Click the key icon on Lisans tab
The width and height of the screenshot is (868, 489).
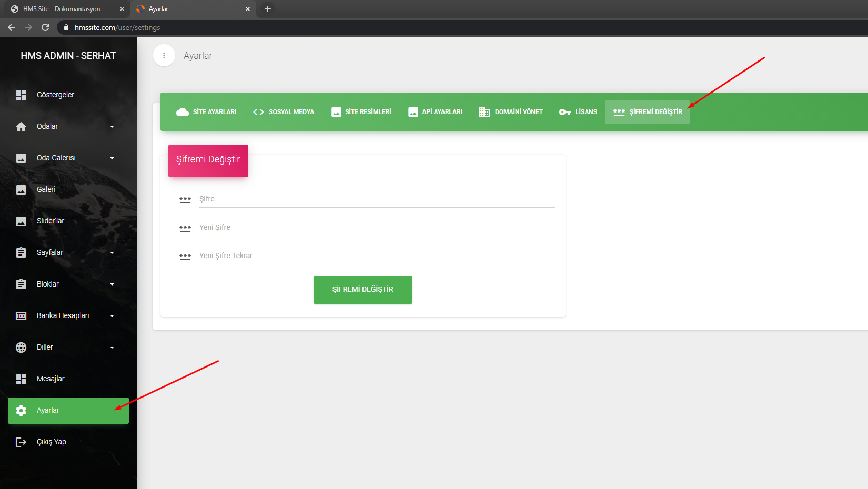[565, 112]
